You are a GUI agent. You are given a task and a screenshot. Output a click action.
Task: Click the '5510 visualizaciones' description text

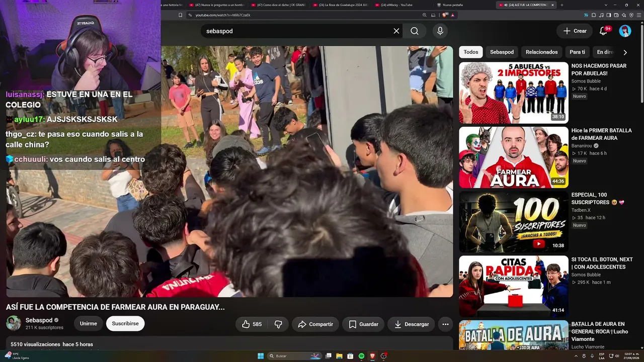pyautogui.click(x=35, y=344)
